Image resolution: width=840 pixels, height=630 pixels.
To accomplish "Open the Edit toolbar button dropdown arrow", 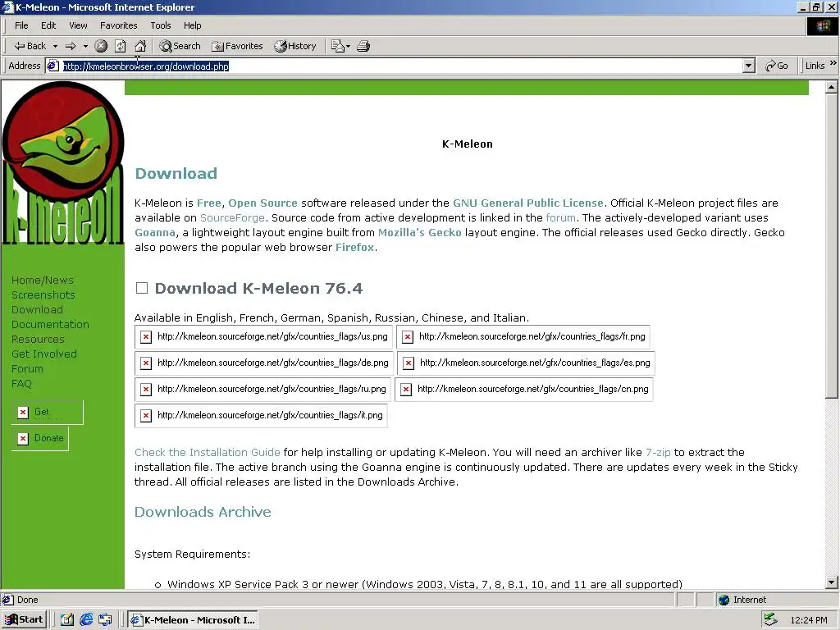I will point(348,46).
